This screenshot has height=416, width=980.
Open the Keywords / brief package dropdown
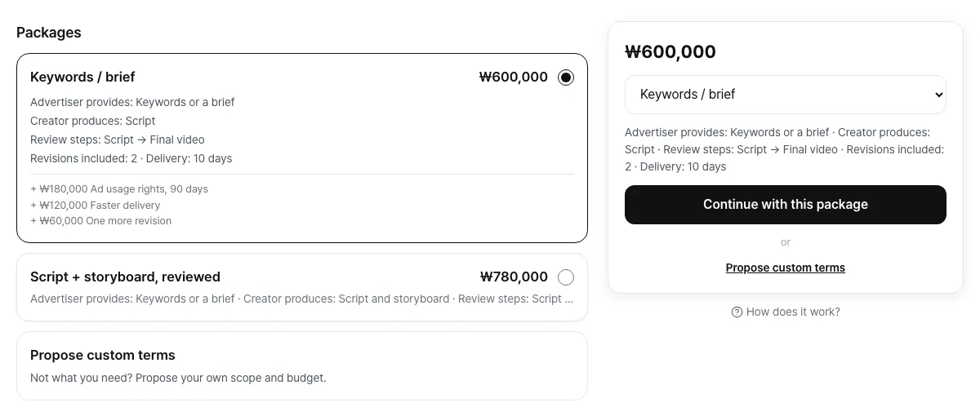(x=786, y=95)
